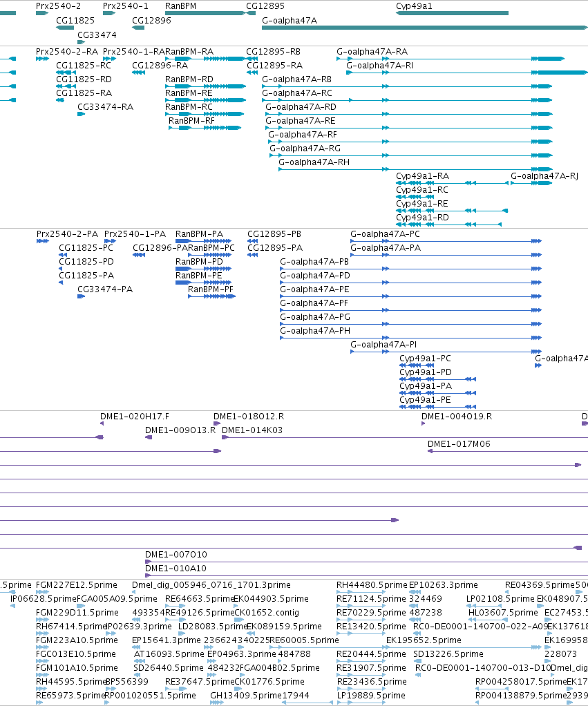Click the G-oalpha47A gene label

(x=290, y=20)
